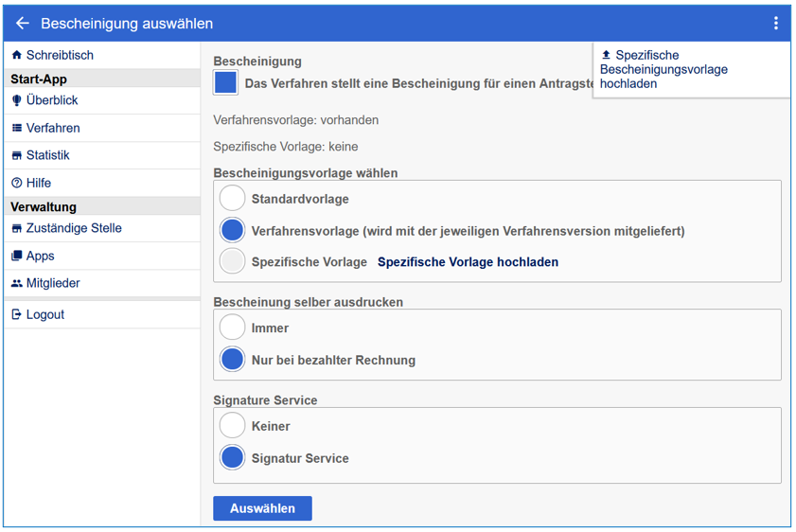The image size is (796, 532).
Task: Select the Verfahrensvorlage radio option
Action: pos(232,231)
